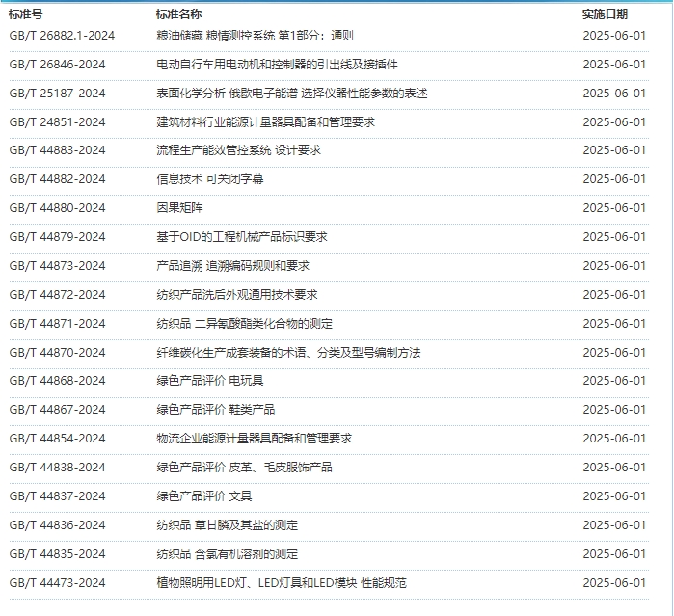Select title 纺织产品洗后外观通用技术要求

click(237, 295)
